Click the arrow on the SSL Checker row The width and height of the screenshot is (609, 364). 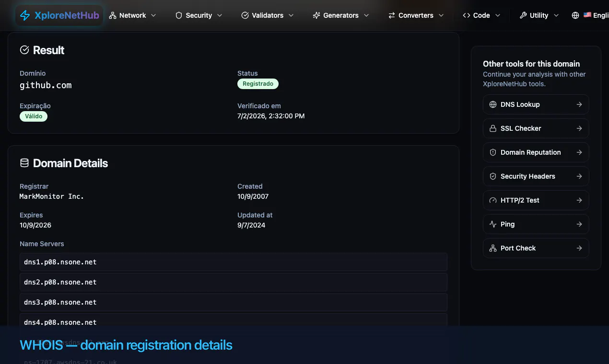579,128
